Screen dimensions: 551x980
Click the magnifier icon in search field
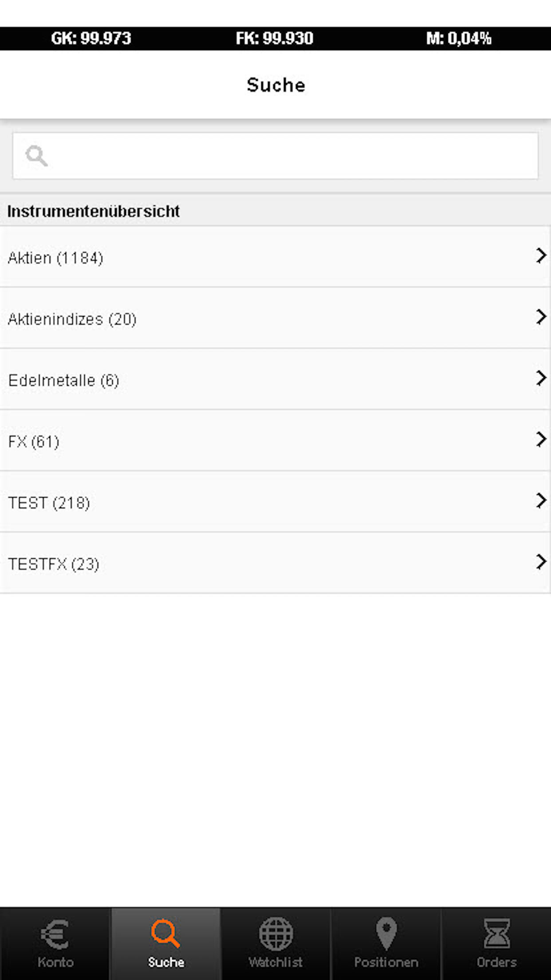(x=36, y=156)
